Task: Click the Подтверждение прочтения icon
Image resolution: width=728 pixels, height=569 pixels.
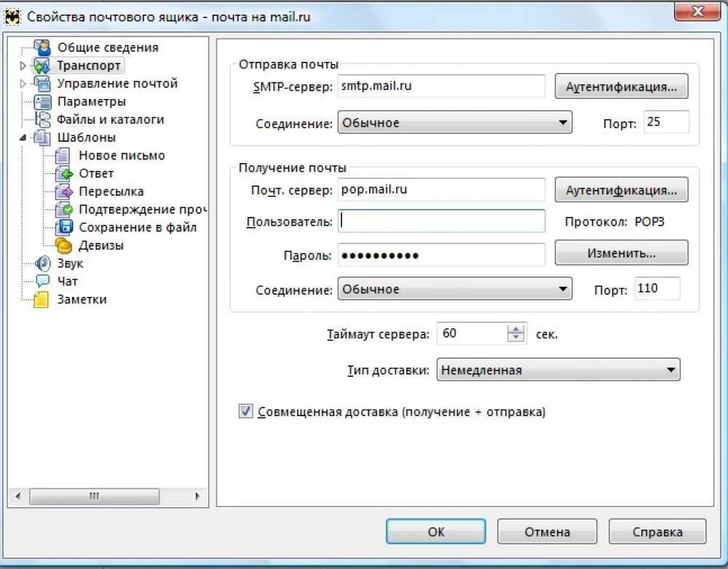Action: pos(63,210)
